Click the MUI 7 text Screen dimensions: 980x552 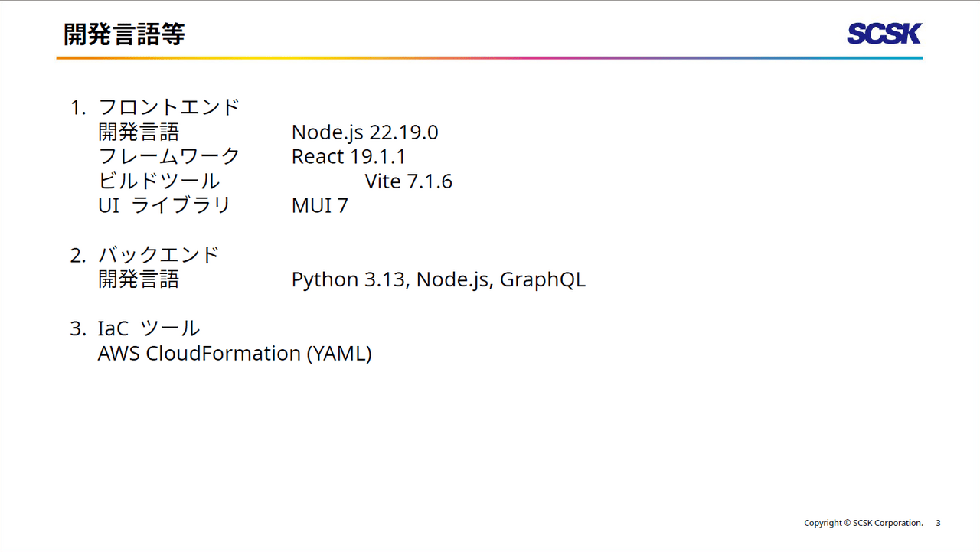319,206
